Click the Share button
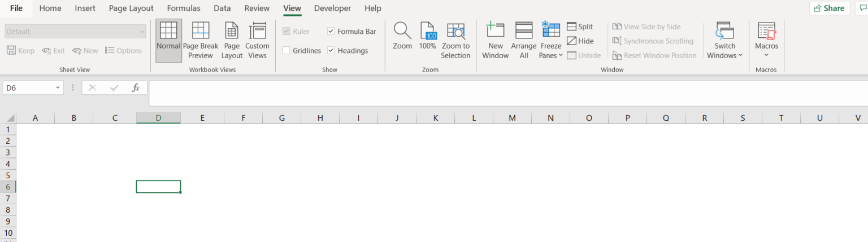Screen dimensions: 868x242 (x=830, y=8)
